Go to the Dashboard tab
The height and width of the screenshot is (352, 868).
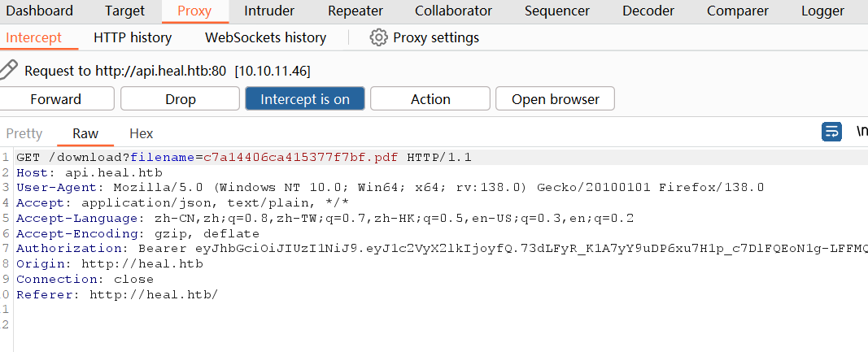tap(39, 11)
